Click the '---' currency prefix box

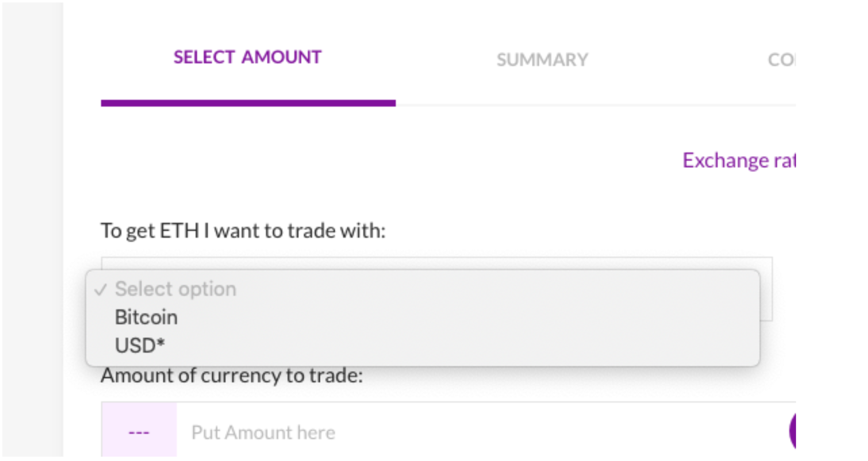tap(139, 432)
